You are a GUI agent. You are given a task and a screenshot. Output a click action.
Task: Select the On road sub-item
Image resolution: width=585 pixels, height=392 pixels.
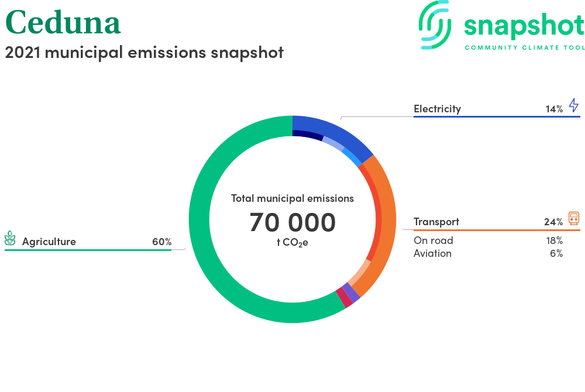point(433,240)
